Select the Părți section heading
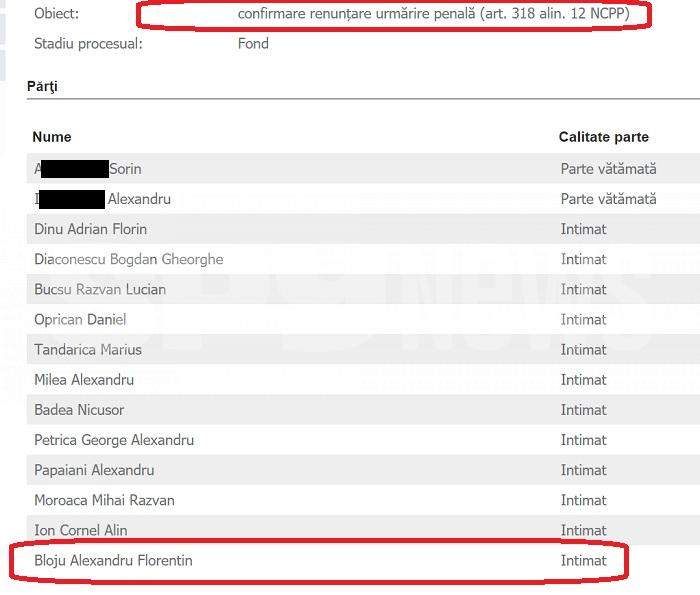The width and height of the screenshot is (700, 595). coord(42,86)
